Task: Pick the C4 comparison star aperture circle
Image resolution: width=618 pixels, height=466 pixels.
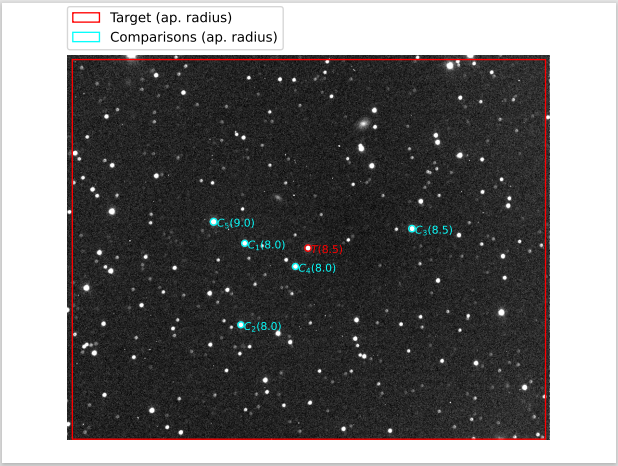Action: pos(295,266)
